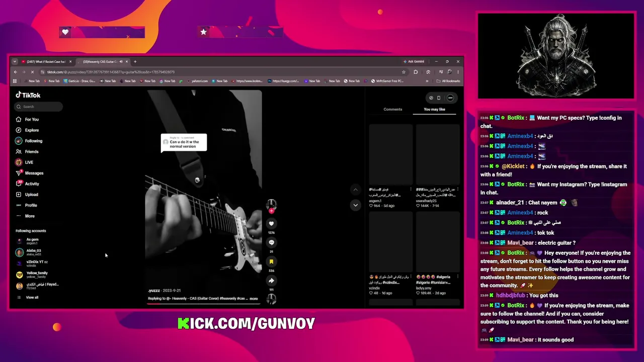Open the site info icon in address bar

(43, 72)
